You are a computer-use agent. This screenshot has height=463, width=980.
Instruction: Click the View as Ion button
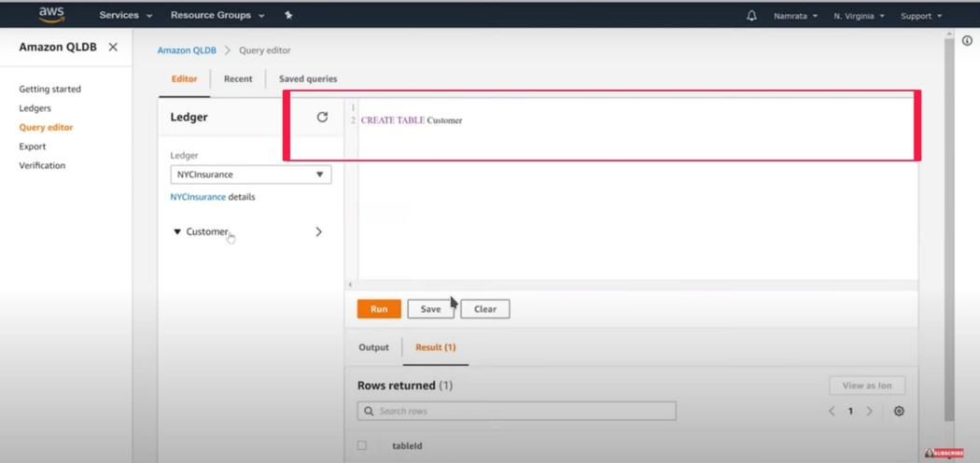[867, 386]
